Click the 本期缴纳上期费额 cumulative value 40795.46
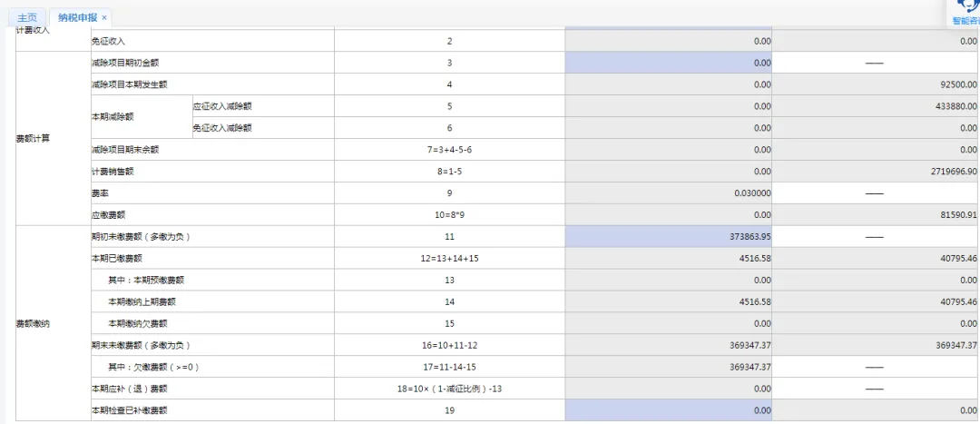Viewport: 980px width, 424px height. (876, 301)
